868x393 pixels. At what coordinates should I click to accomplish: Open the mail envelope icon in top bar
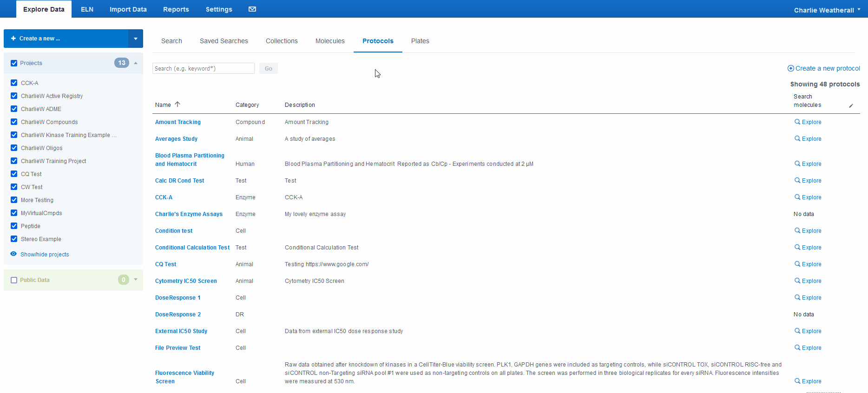pyautogui.click(x=252, y=9)
